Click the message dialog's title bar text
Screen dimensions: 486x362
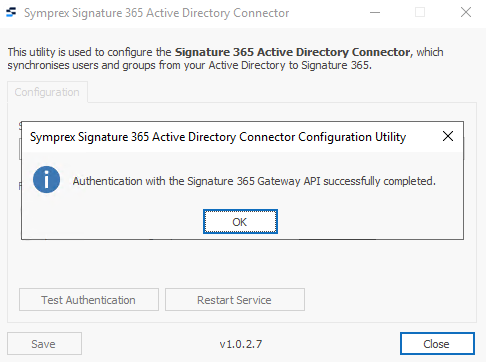[x=218, y=137]
